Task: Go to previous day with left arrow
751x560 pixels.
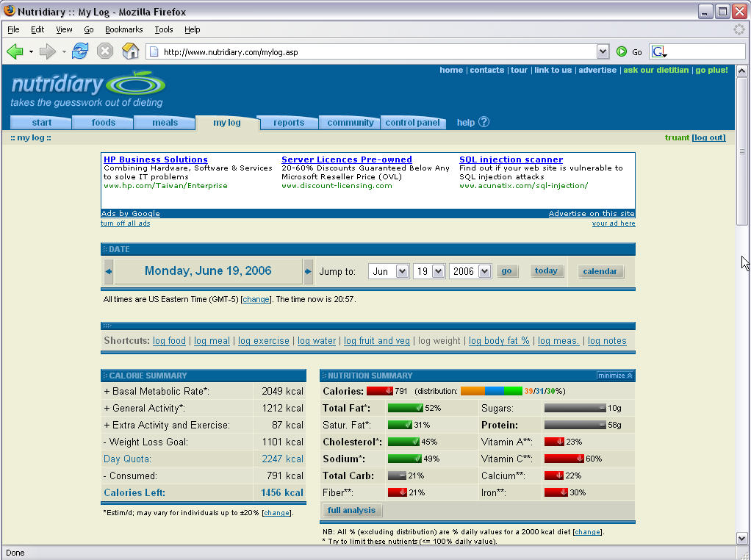Action: 109,271
